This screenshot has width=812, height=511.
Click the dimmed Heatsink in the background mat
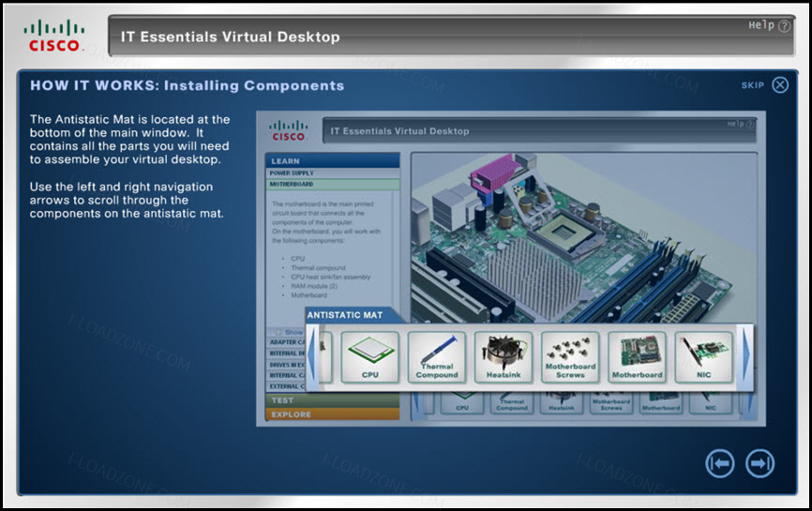pyautogui.click(x=562, y=403)
